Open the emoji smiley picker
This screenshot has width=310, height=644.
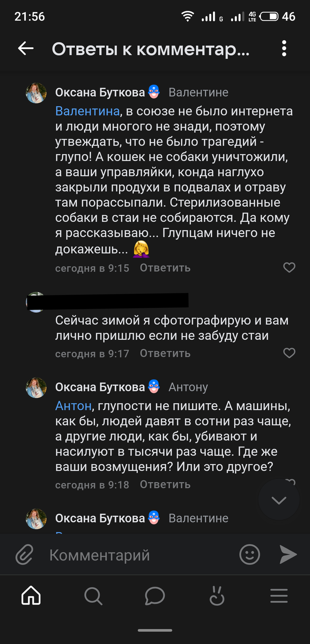pos(249,555)
